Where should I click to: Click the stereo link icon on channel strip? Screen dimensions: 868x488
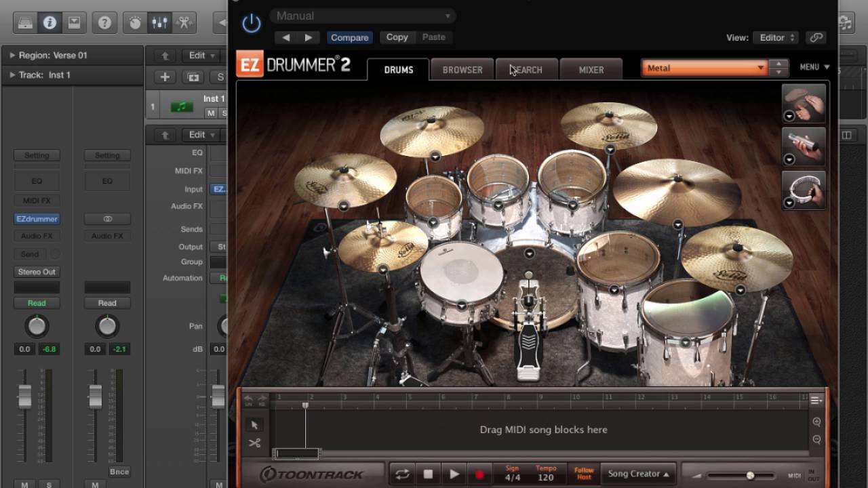click(107, 219)
